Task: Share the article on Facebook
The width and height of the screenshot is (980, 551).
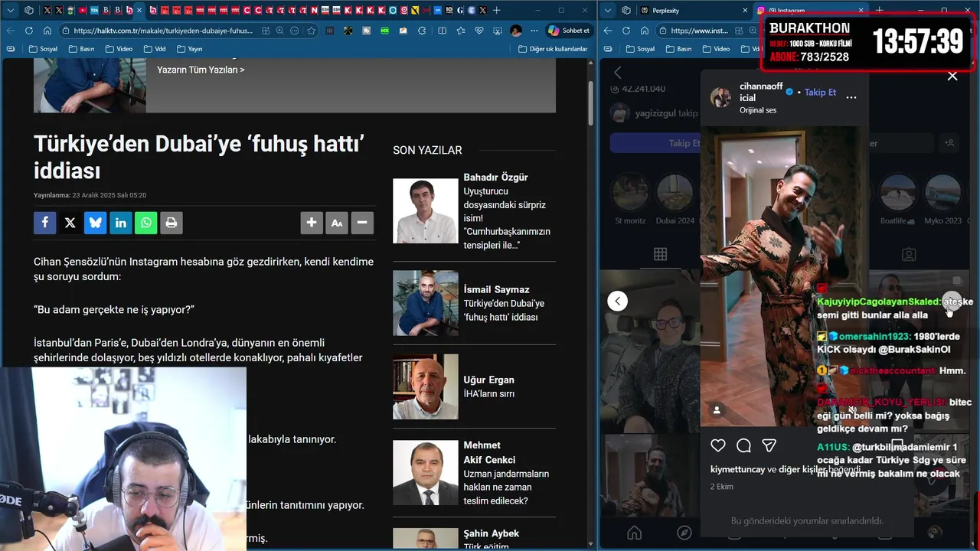Action: click(x=44, y=223)
